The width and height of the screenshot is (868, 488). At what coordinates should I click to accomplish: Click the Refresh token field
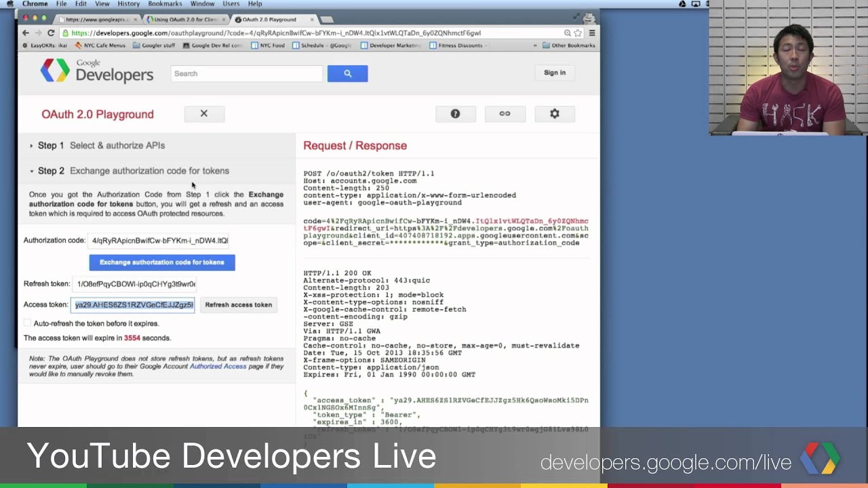click(x=136, y=284)
